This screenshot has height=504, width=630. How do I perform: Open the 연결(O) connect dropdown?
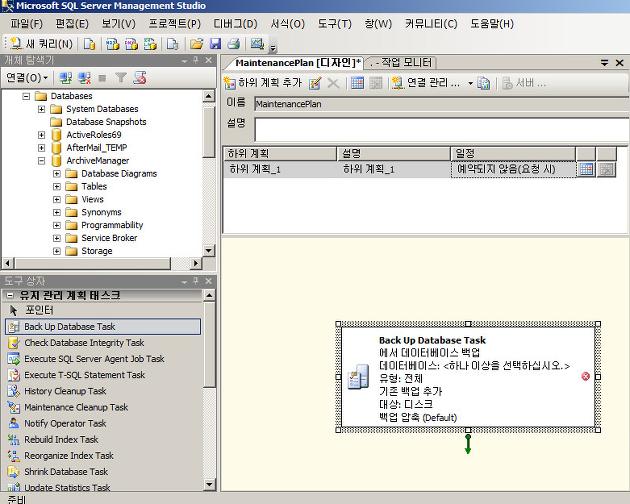27,77
